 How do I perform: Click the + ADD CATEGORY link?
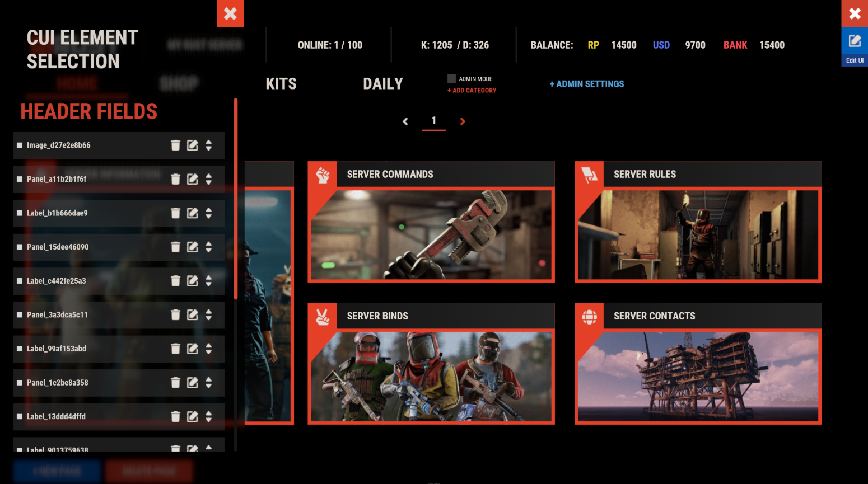click(472, 91)
